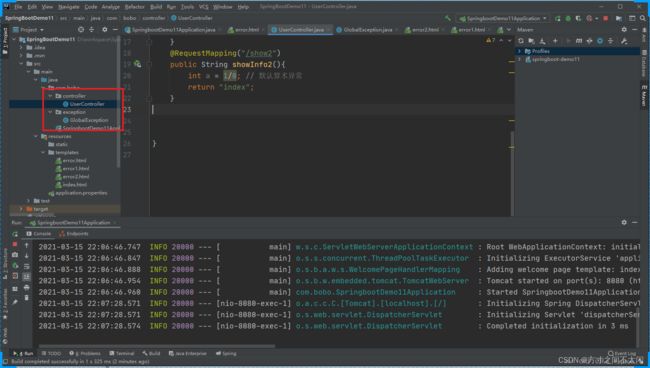Image resolution: width=650 pixels, height=368 pixels.
Task: Click the 7 warnings inspection indicator
Action: (x=490, y=40)
